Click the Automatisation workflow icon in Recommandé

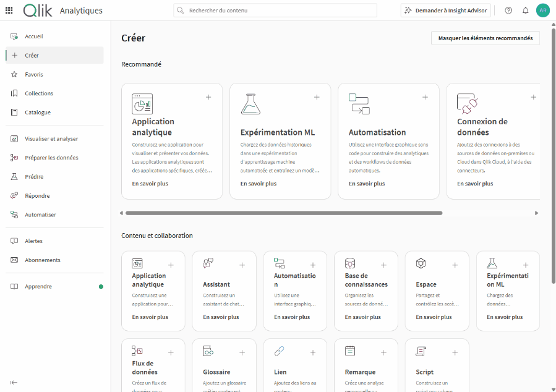359,104
